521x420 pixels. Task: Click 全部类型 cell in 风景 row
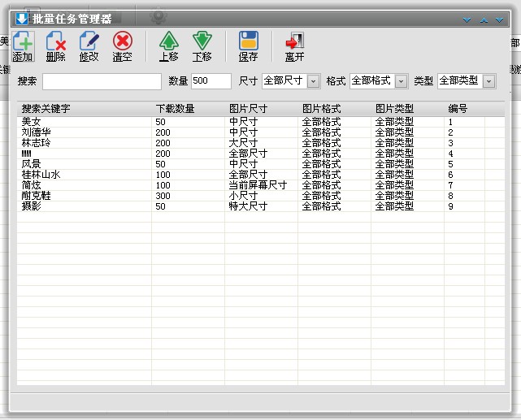coord(394,164)
